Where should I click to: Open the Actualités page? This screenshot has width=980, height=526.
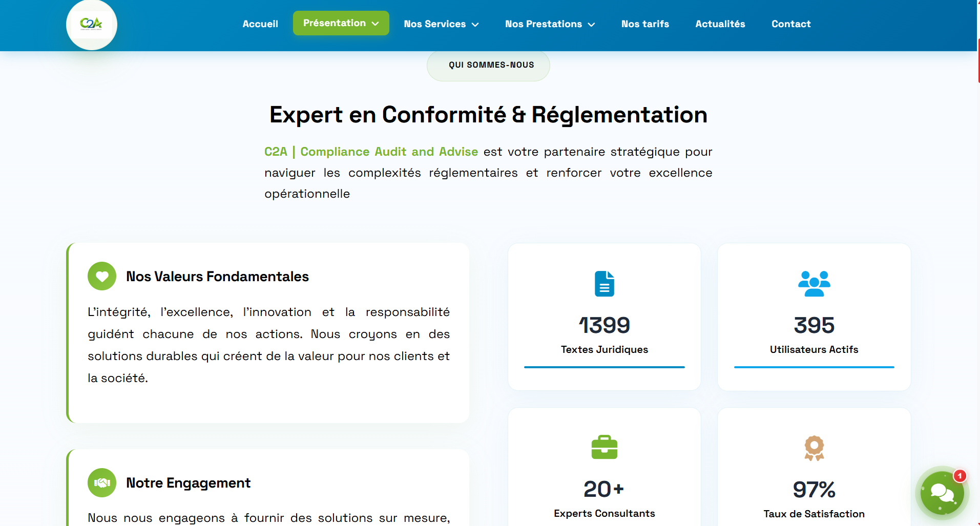coord(720,24)
